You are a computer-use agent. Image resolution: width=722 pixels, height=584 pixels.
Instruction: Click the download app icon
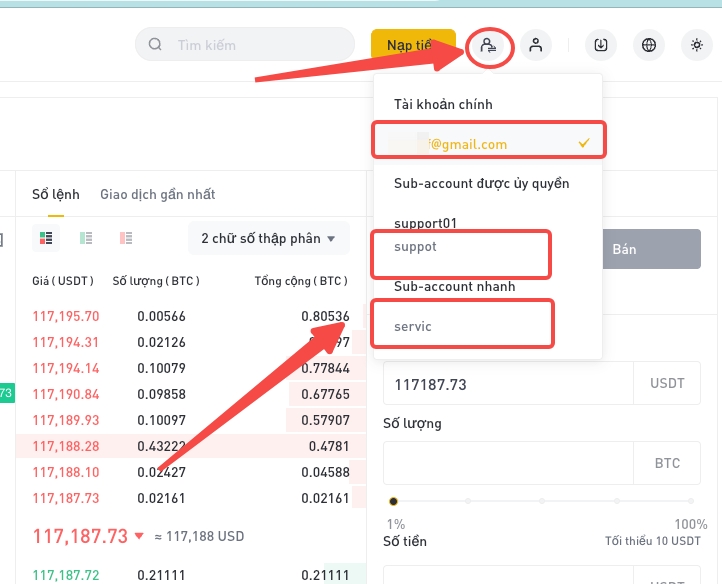tap(601, 45)
